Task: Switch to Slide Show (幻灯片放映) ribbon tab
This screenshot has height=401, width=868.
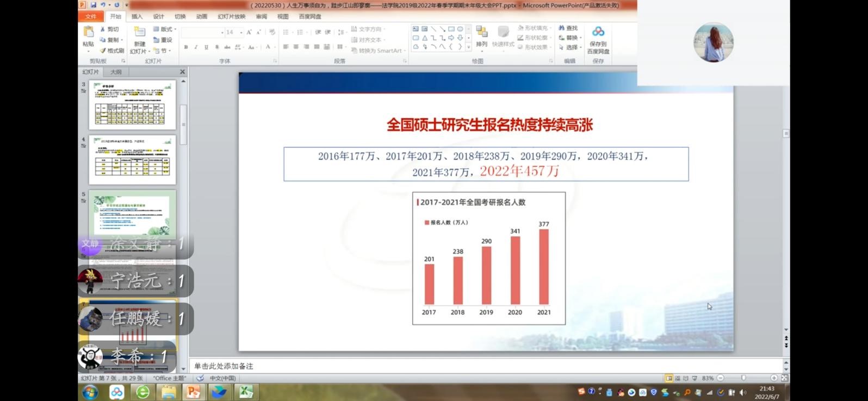Action: click(x=232, y=16)
